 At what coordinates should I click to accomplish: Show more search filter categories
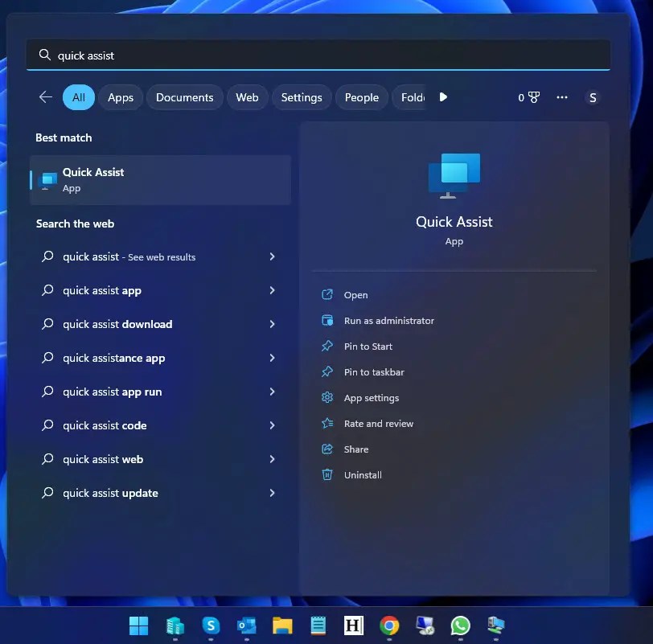point(443,96)
